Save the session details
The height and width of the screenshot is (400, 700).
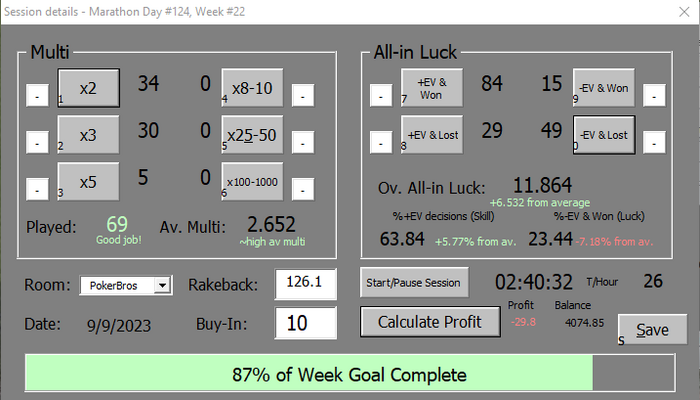(652, 329)
